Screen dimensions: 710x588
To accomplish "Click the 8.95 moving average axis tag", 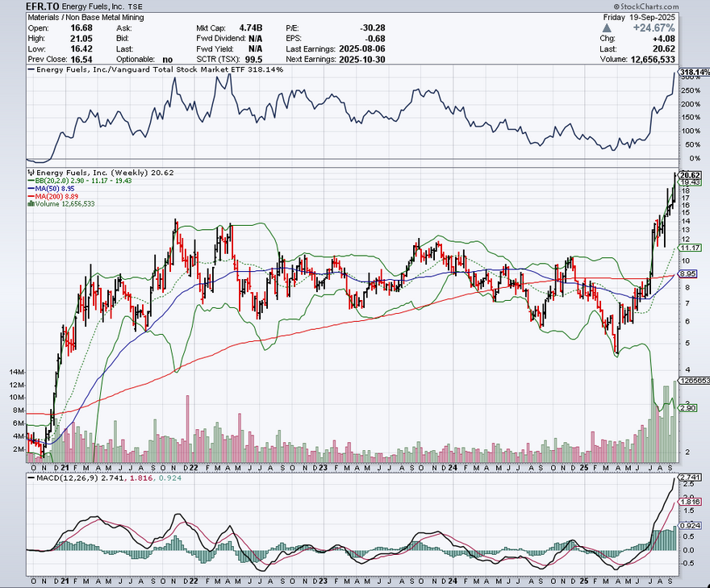I will (689, 274).
